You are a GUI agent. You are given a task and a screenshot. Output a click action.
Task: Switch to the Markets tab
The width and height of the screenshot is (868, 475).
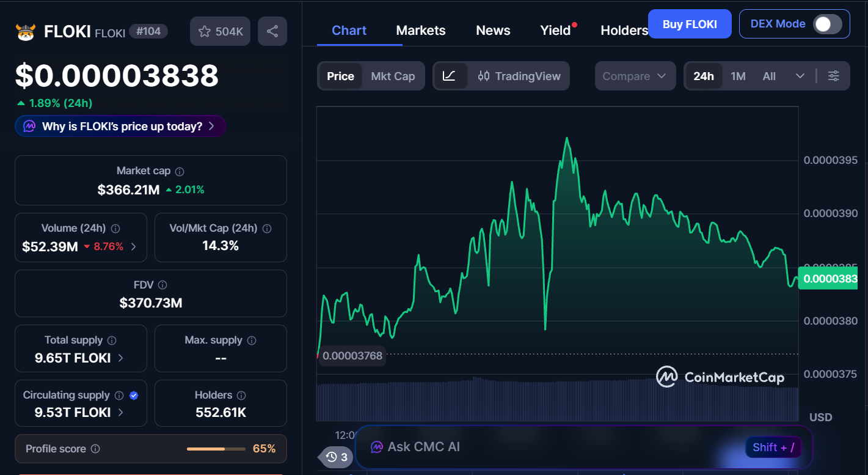point(420,30)
